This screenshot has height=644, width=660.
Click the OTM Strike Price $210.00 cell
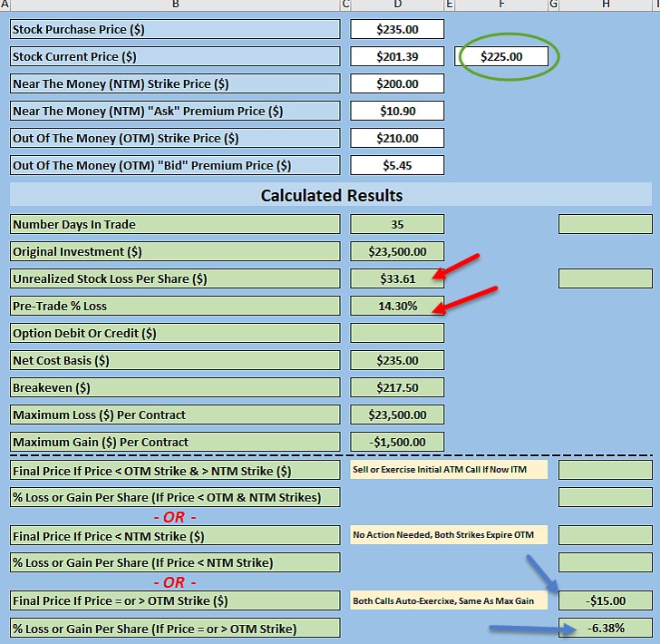coord(397,138)
